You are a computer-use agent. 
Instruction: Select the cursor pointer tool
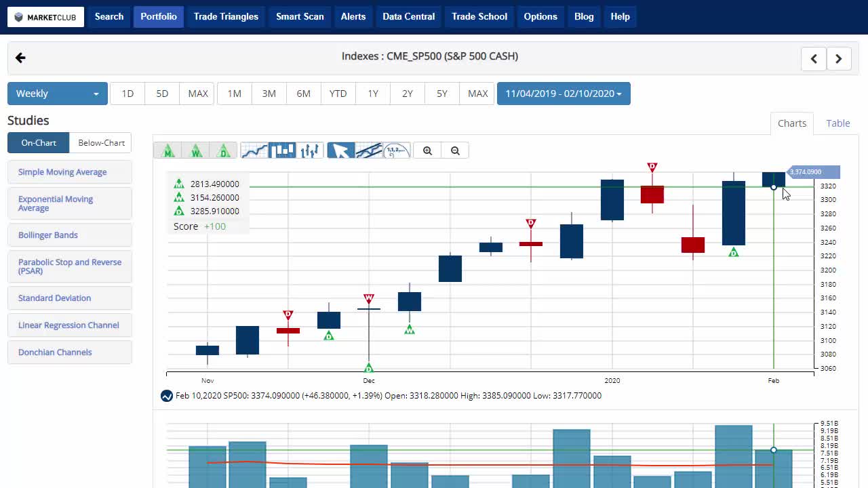click(x=341, y=150)
